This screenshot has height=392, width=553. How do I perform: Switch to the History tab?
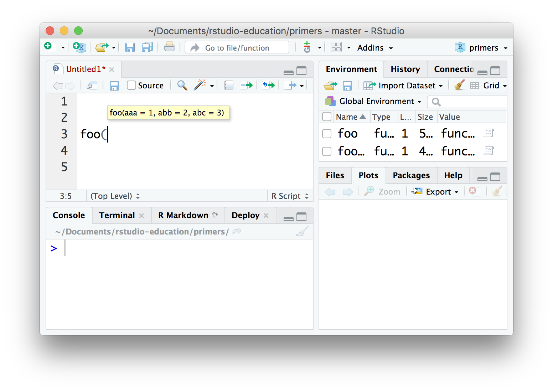pos(405,69)
